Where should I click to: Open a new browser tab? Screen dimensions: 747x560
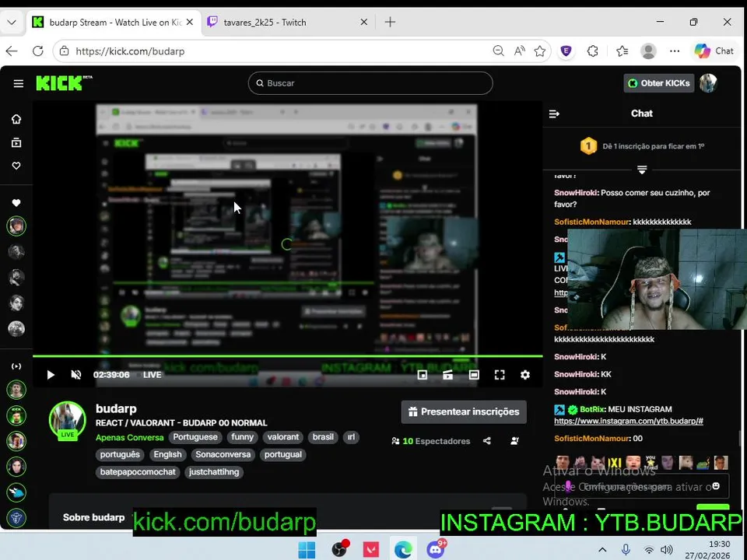[390, 22]
